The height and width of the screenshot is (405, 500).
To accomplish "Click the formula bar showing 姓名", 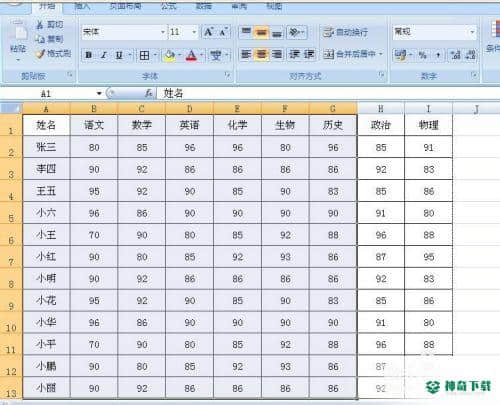I will click(328, 94).
